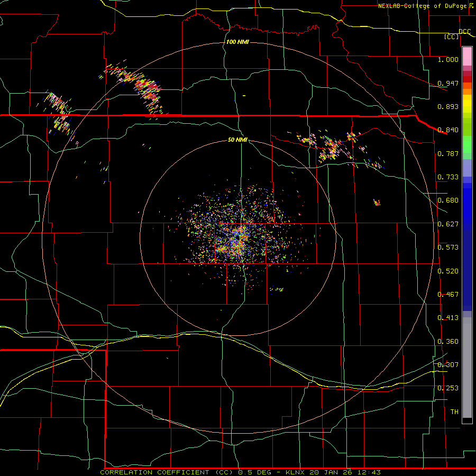Click the TH label beside the color bar
This screenshot has width=476, height=476.
[x=454, y=412]
